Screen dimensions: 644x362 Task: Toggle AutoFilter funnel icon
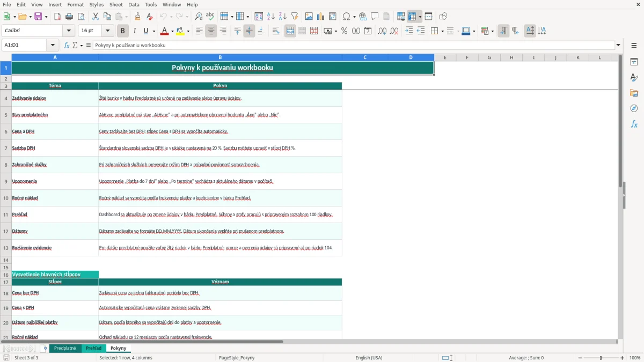[295, 17]
